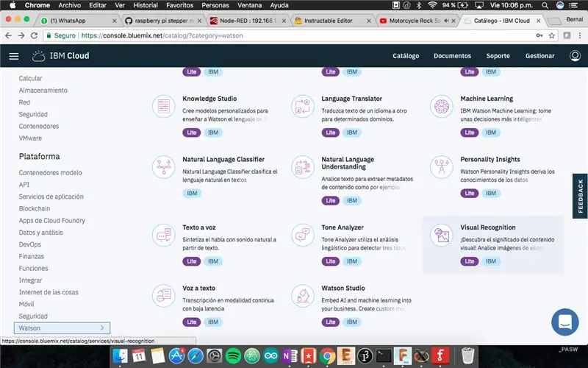Switch to the Node-RED tab
This screenshot has width=588, height=368.
[248, 21]
